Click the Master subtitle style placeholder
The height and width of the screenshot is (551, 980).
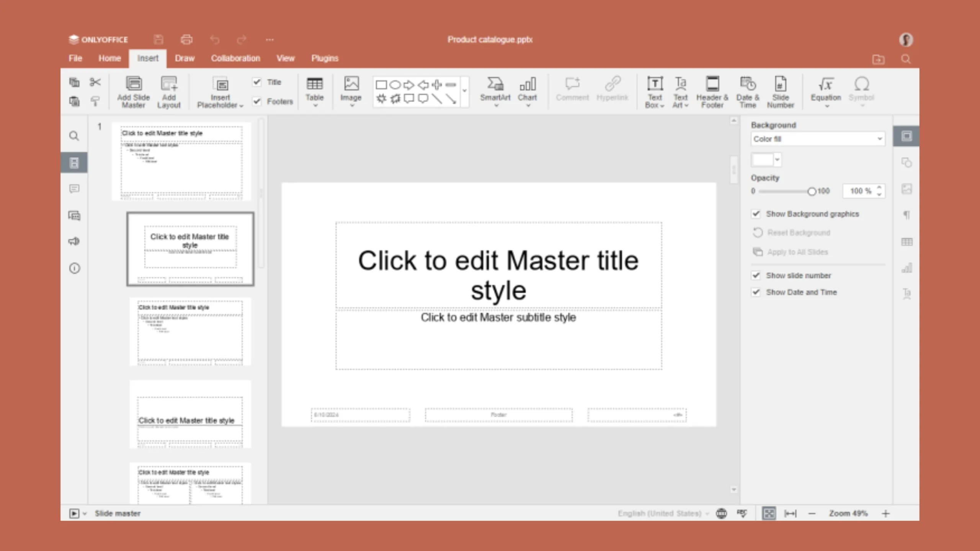click(498, 339)
